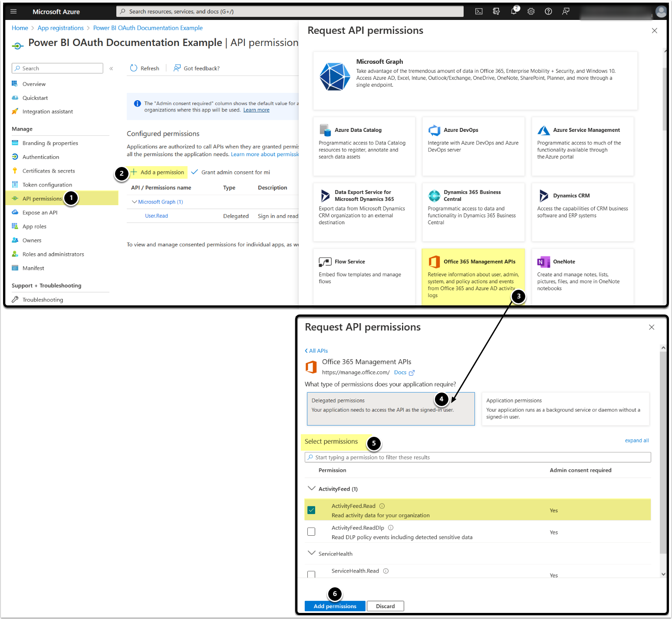This screenshot has height=619, width=672.
Task: Open Cloud Shell from the top bar
Action: click(479, 12)
